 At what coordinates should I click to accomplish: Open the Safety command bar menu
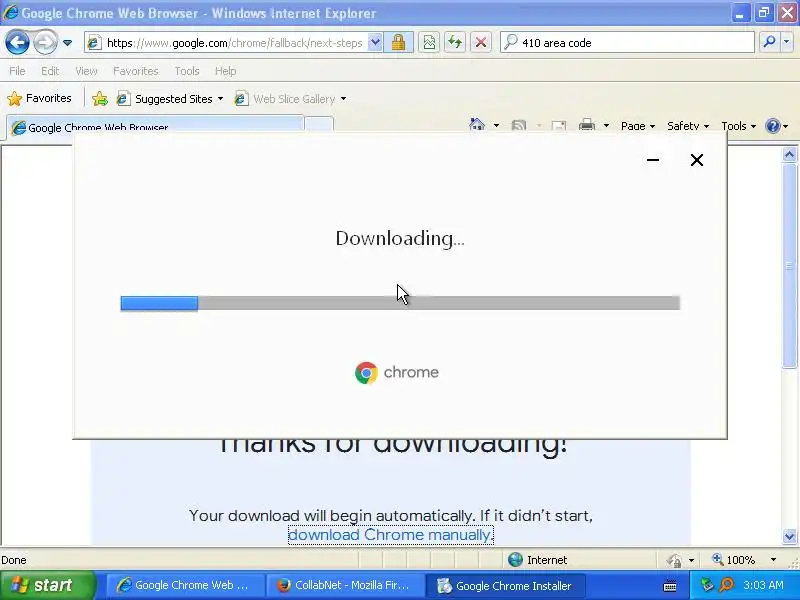coord(688,126)
